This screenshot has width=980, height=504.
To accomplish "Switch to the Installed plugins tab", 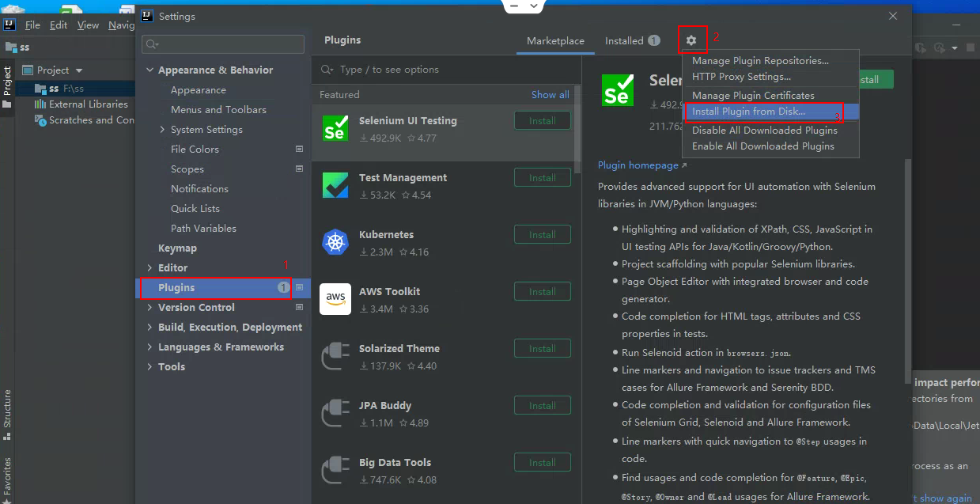I will [x=625, y=41].
